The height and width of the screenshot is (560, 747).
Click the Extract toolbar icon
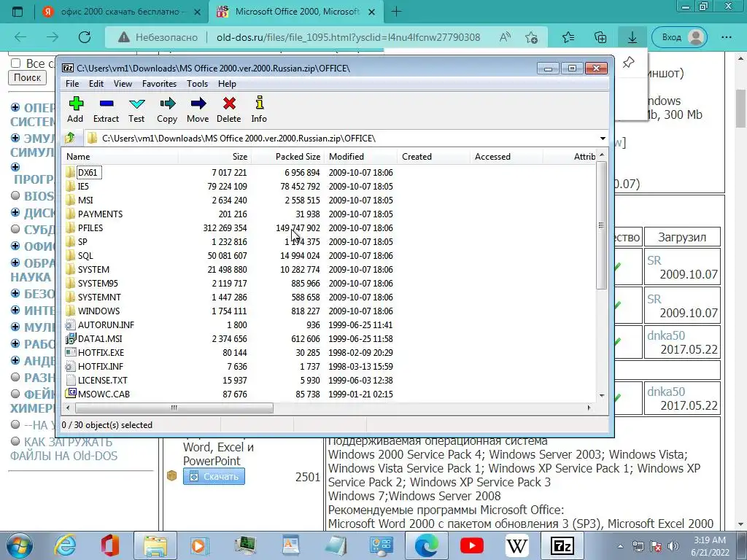[106, 110]
